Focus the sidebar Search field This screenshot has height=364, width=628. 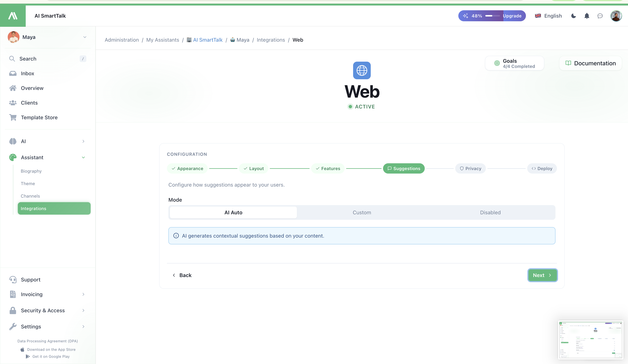[x=48, y=59]
